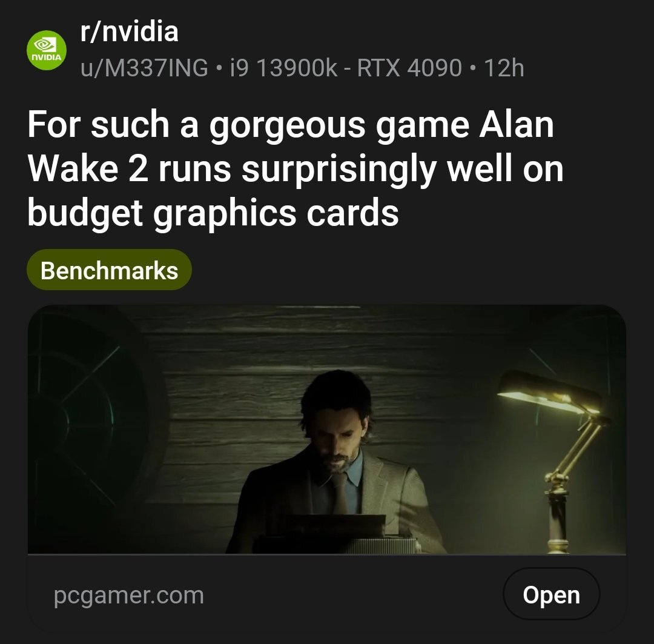
Task: Visit the pcgamer.com source link
Action: click(x=129, y=595)
